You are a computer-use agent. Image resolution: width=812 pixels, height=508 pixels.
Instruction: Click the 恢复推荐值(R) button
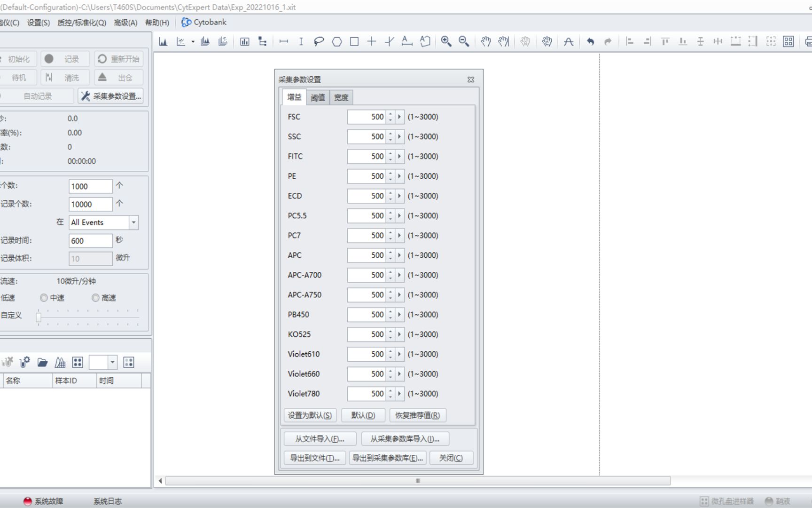pyautogui.click(x=418, y=415)
